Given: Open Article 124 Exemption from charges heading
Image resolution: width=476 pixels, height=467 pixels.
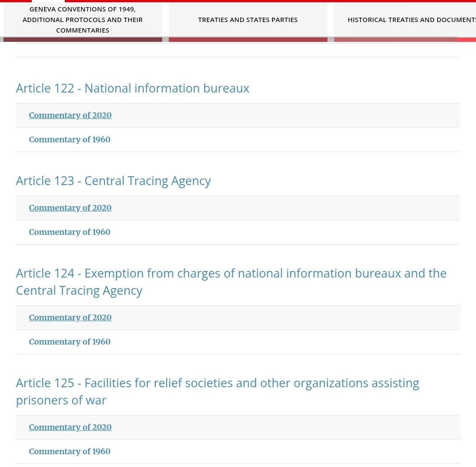Looking at the screenshot, I should pyautogui.click(x=231, y=282).
